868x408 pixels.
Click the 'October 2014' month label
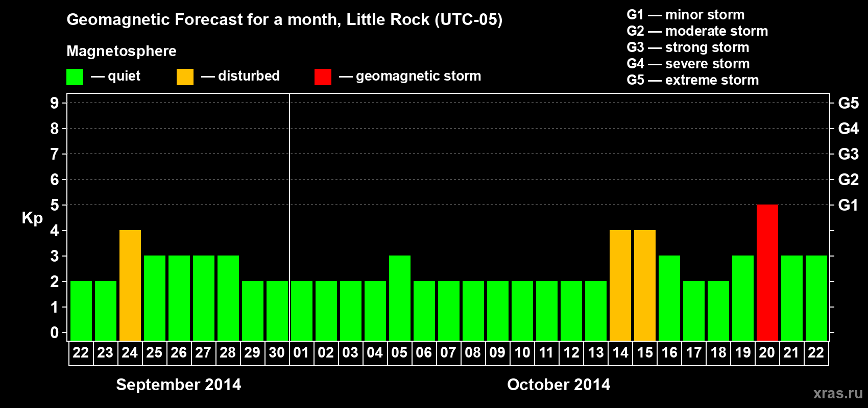(559, 385)
